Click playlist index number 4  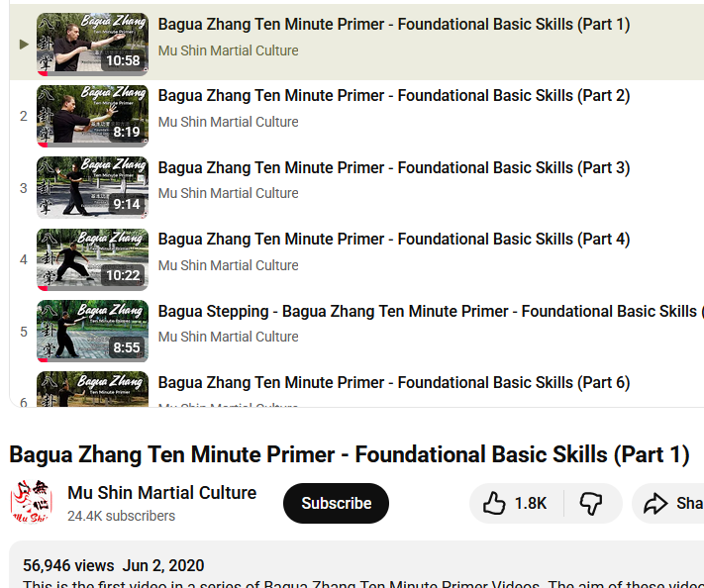[x=24, y=260]
